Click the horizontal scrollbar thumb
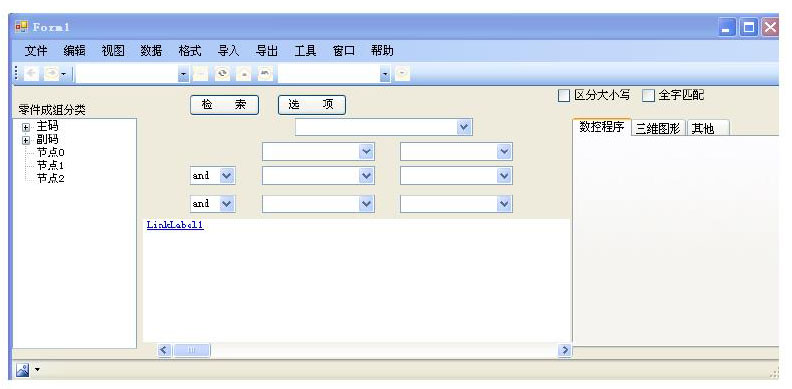 pos(191,350)
